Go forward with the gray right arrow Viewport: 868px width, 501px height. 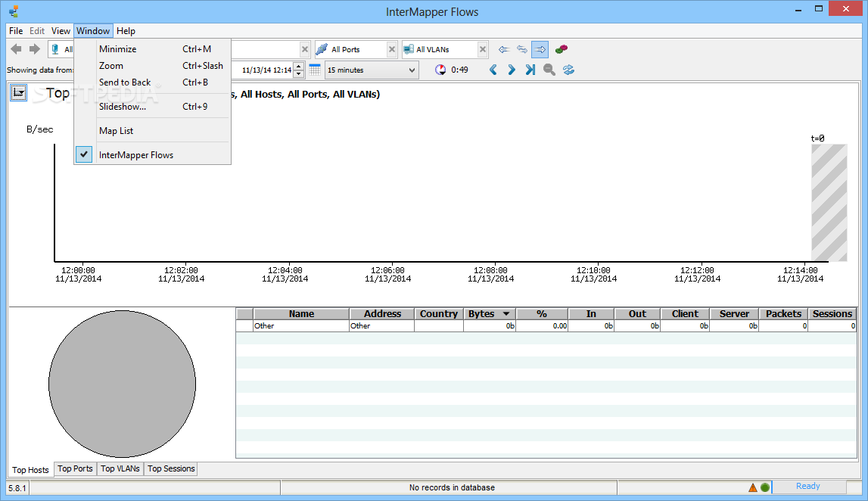(35, 49)
